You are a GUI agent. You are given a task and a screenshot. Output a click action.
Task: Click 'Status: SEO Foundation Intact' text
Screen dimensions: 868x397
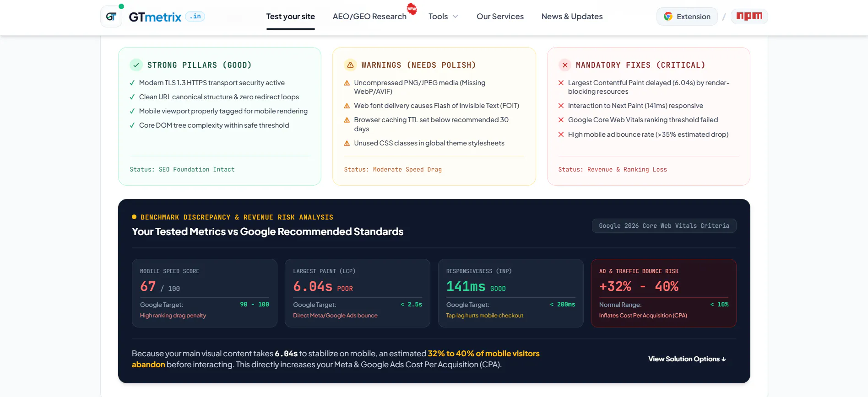point(182,170)
